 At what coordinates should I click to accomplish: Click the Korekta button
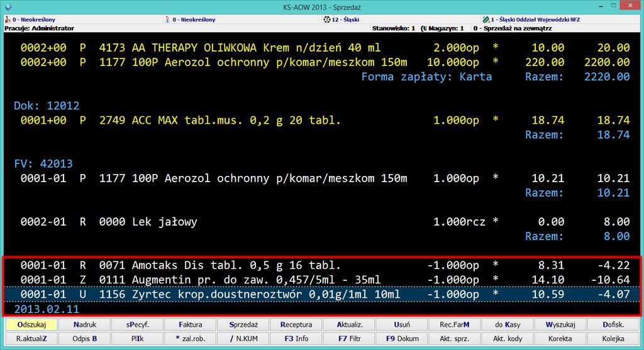click(560, 339)
